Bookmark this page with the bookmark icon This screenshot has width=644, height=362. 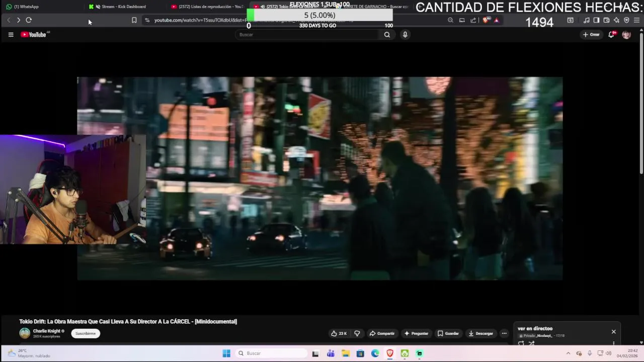tap(134, 20)
